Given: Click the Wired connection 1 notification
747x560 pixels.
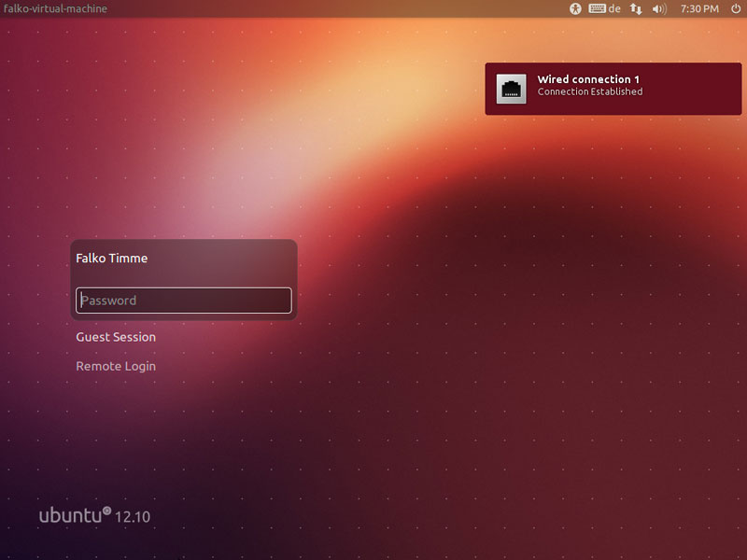Looking at the screenshot, I should (613, 89).
